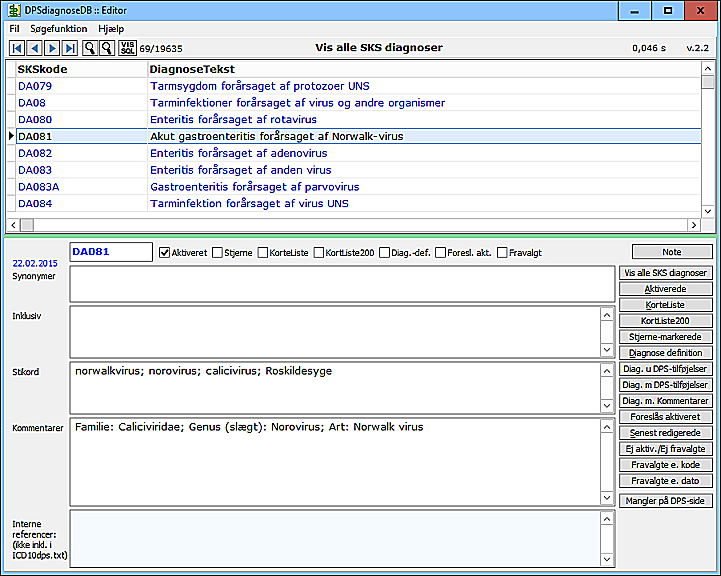Click the Diagnose definition button
This screenshot has height=576, width=721.
(x=665, y=353)
